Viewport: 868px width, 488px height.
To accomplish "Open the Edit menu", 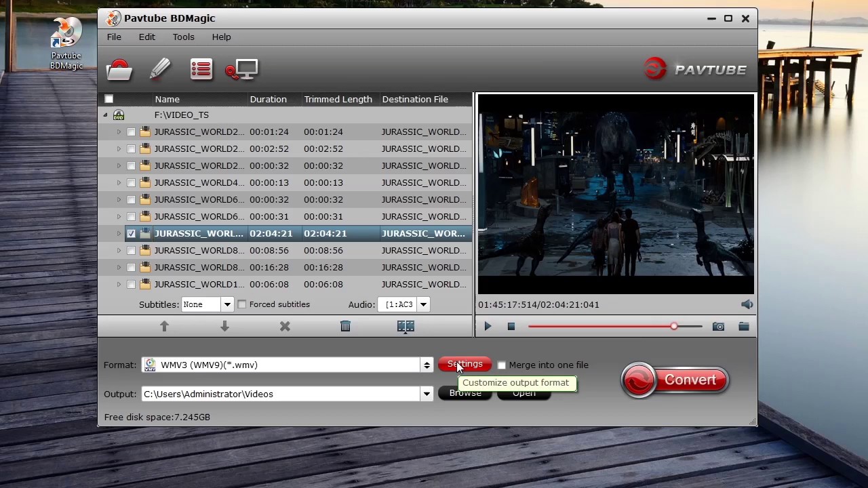I will coord(147,37).
